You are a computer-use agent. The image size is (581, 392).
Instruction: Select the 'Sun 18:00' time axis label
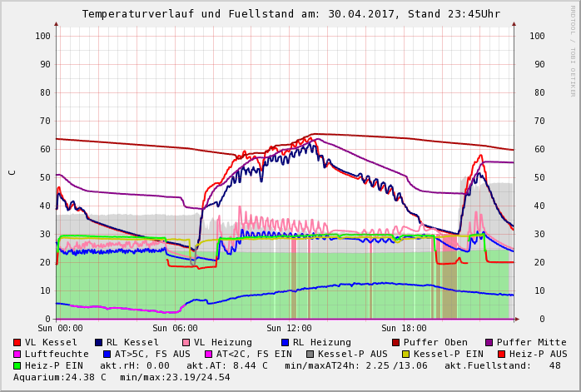tap(405, 329)
